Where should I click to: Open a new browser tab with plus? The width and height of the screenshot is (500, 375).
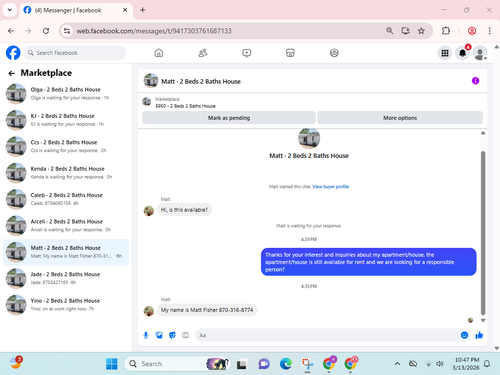coord(143,10)
